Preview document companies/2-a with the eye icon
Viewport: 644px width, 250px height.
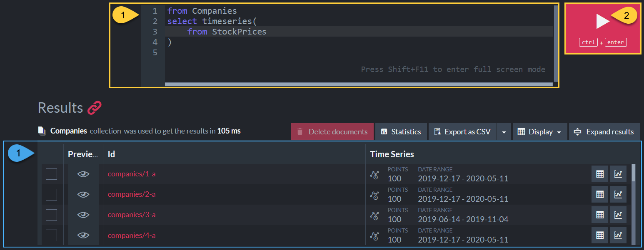pos(83,194)
